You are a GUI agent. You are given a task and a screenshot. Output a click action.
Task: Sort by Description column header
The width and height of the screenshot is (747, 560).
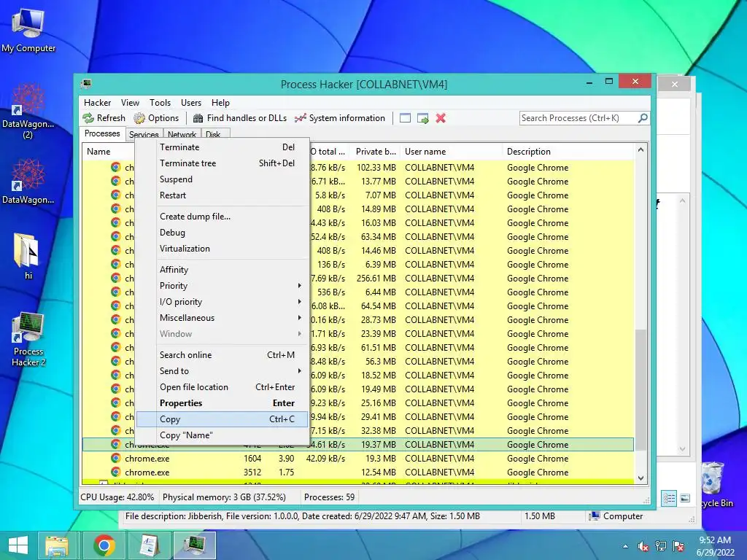click(568, 152)
